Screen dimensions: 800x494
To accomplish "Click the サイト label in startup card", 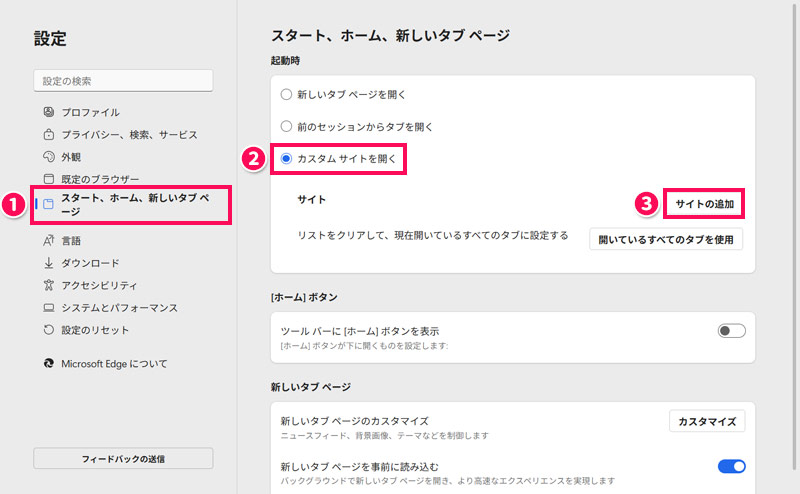I will (x=311, y=200).
